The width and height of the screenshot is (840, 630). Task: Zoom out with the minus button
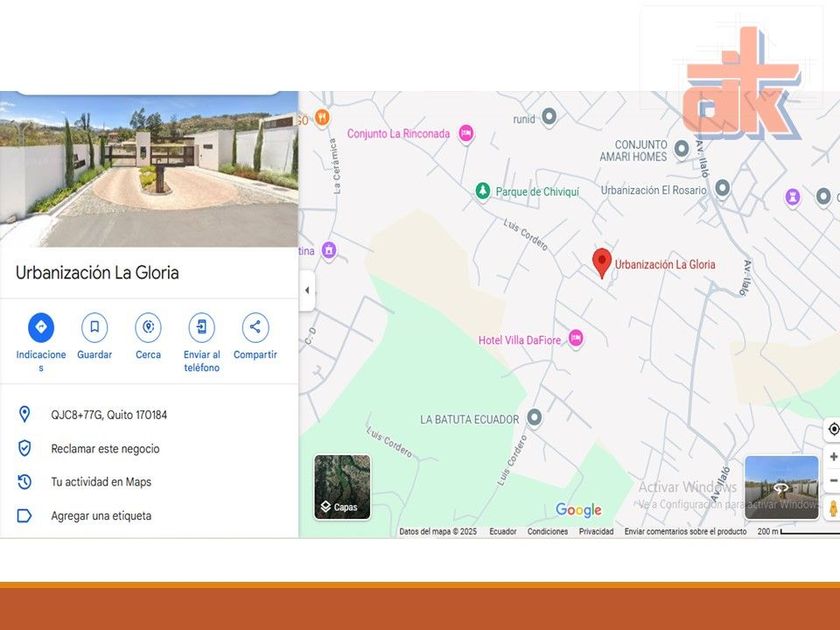point(833,480)
